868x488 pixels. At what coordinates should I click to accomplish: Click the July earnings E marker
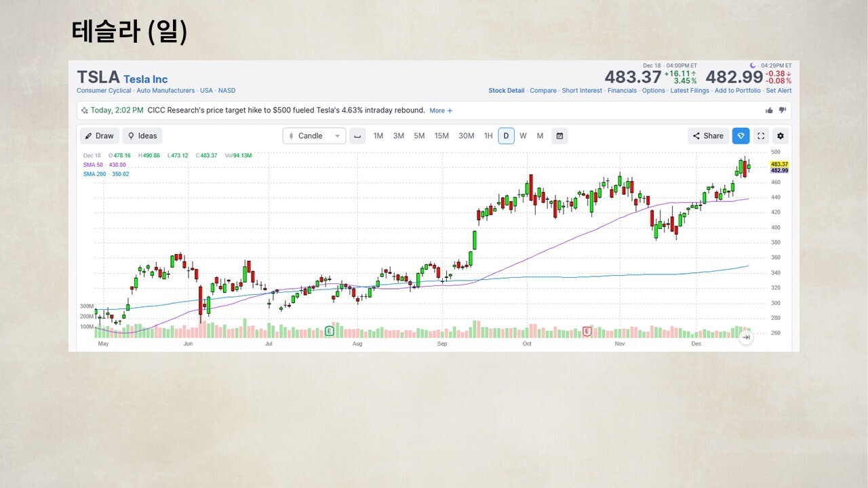[x=330, y=331]
